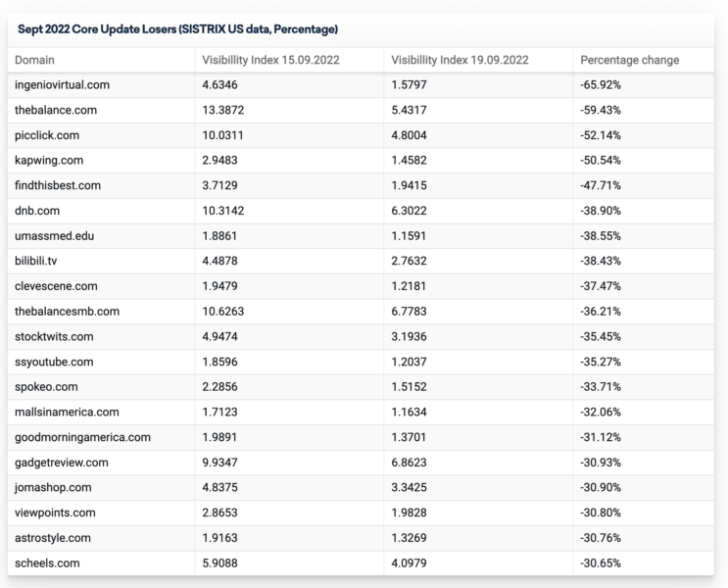728x588 pixels.
Task: Select the 13.3872 visibility index value
Action: (x=223, y=110)
